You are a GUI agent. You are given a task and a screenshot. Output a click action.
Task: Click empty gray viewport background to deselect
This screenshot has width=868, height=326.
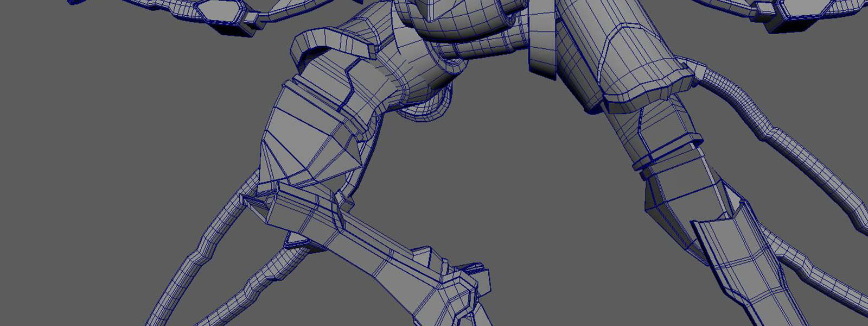pos(108,136)
